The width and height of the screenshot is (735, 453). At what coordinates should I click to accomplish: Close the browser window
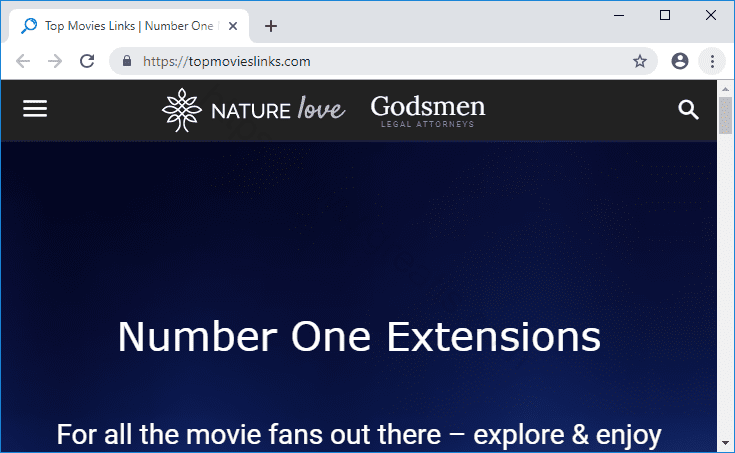tap(711, 15)
